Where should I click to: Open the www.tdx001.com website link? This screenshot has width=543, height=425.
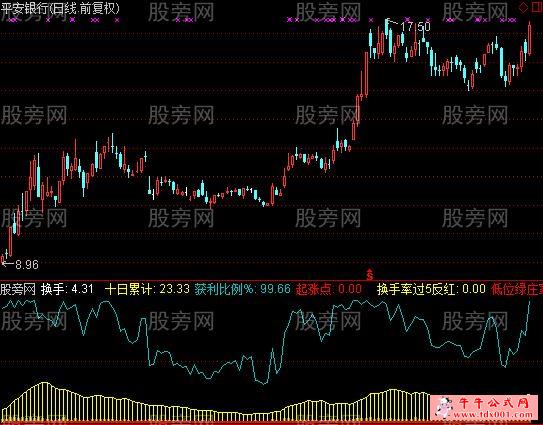coord(493,414)
